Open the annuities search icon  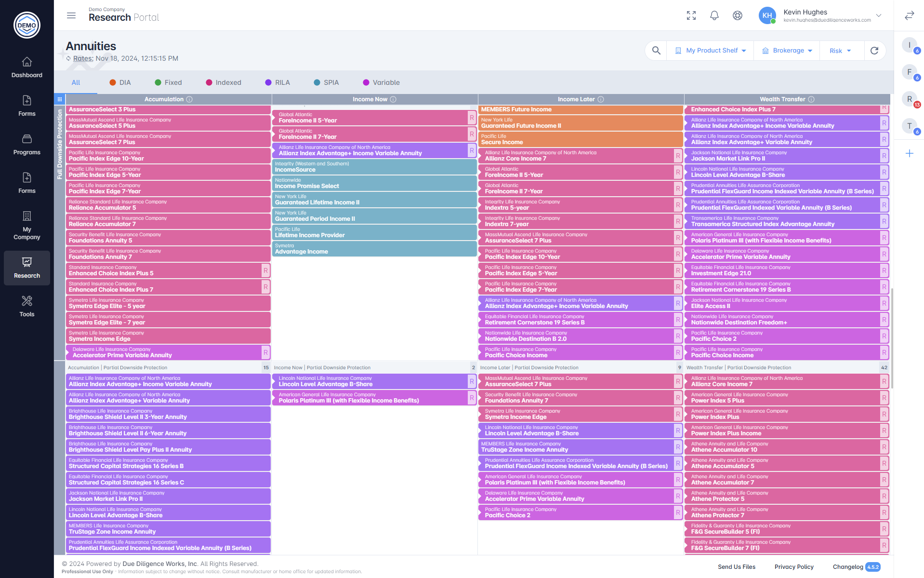(656, 51)
